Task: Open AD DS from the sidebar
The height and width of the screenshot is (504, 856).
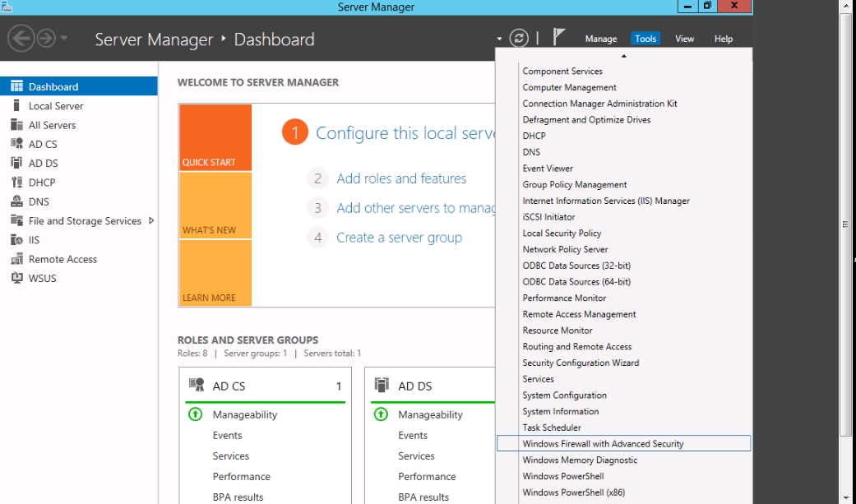Action: (x=43, y=164)
